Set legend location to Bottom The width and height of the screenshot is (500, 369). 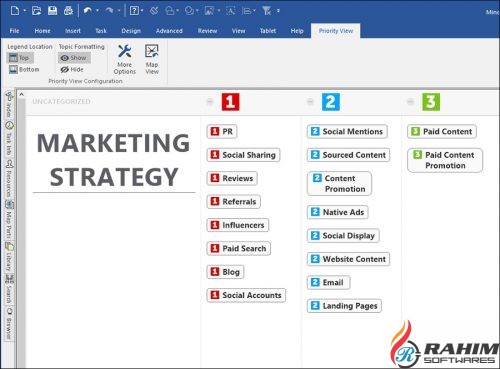point(24,69)
